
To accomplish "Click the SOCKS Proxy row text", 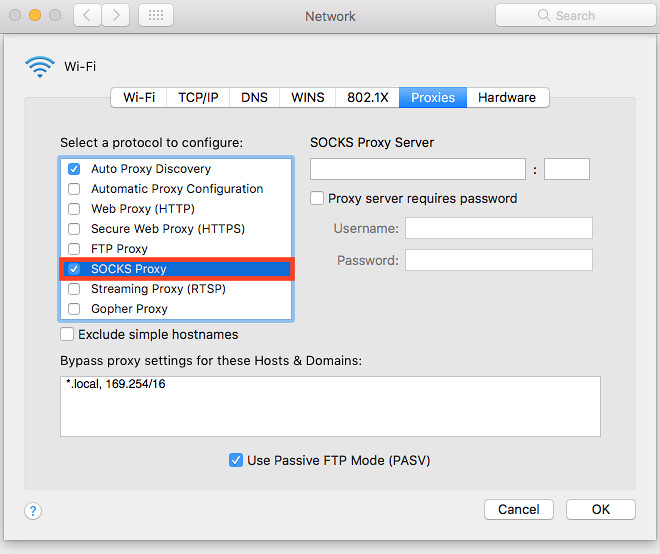I will click(129, 269).
